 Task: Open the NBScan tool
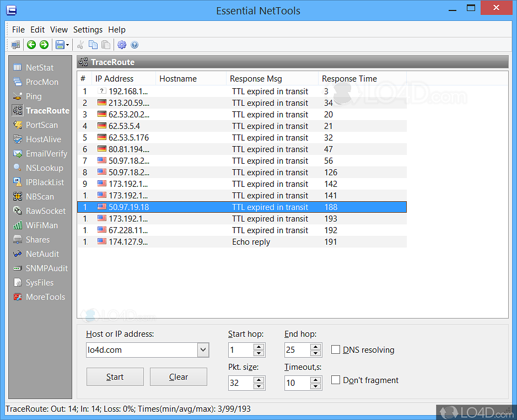[33, 197]
